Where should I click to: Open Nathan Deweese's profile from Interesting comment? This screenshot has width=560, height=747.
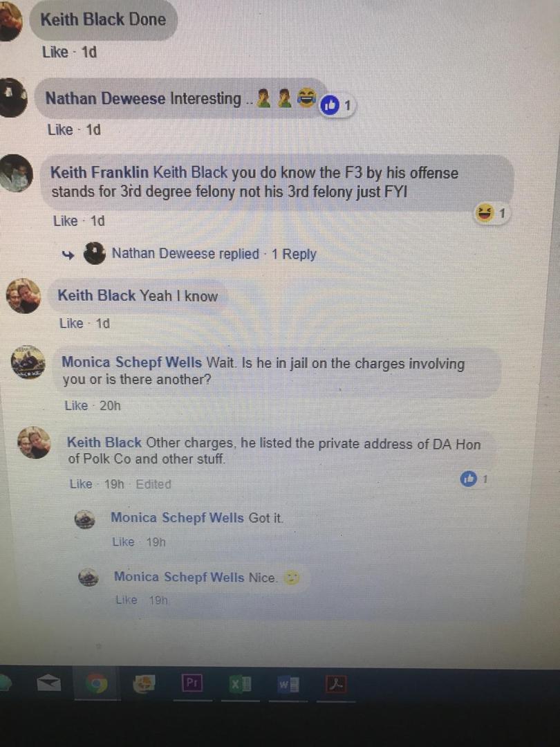(x=105, y=98)
